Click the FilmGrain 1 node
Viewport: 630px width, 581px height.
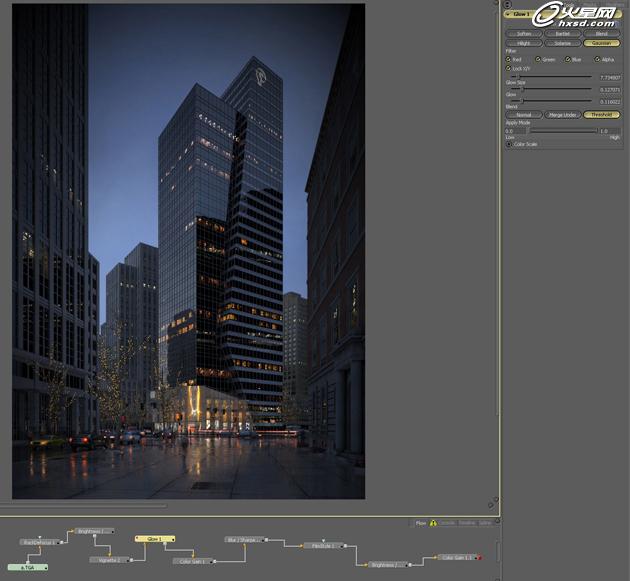tap(324, 546)
